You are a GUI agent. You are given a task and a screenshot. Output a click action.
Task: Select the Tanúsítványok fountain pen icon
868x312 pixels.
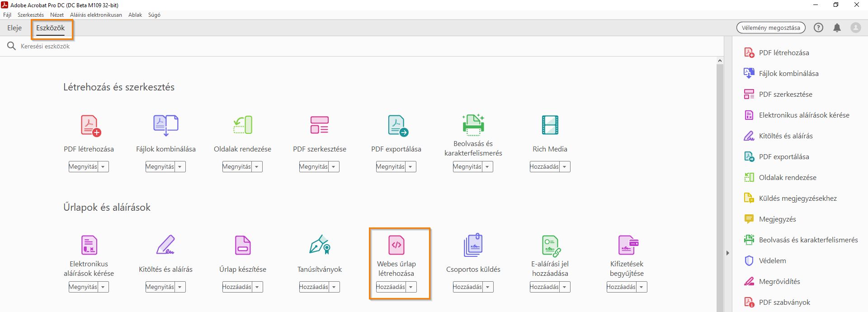pyautogui.click(x=320, y=245)
